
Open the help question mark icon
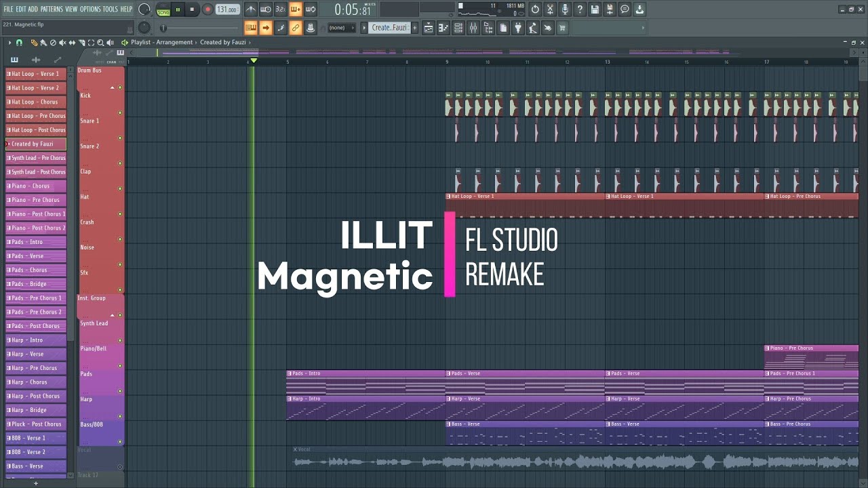(580, 9)
